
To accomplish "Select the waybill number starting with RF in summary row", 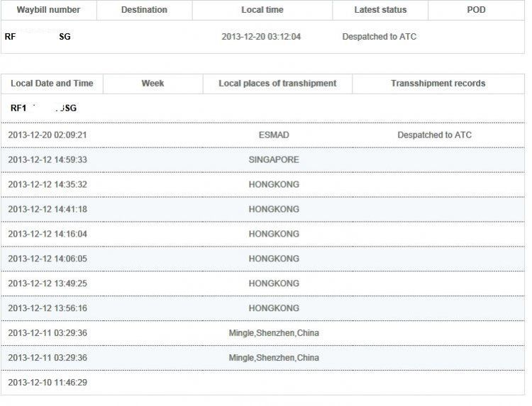I will (x=38, y=37).
